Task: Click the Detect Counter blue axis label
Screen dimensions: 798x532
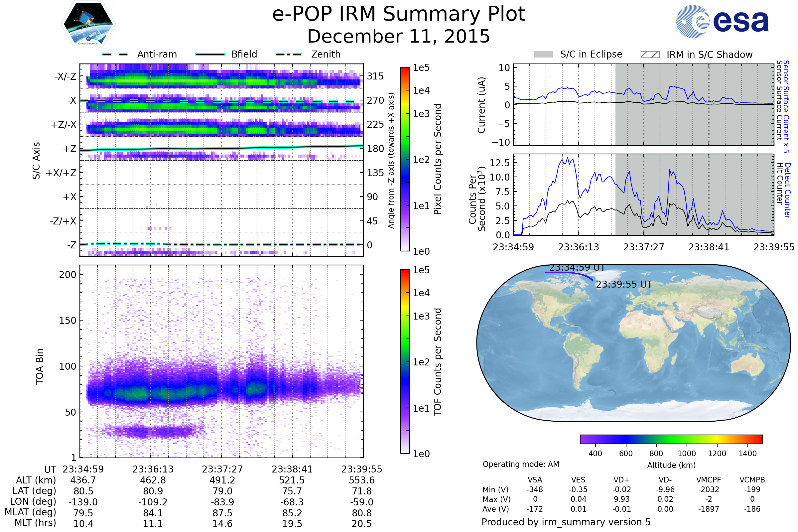Action: (x=787, y=191)
